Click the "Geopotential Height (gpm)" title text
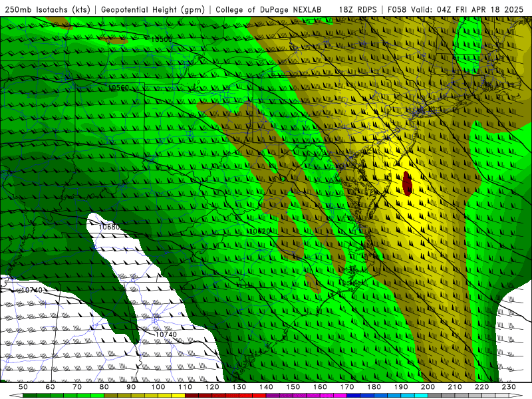This screenshot has width=532, height=399. click(x=153, y=10)
